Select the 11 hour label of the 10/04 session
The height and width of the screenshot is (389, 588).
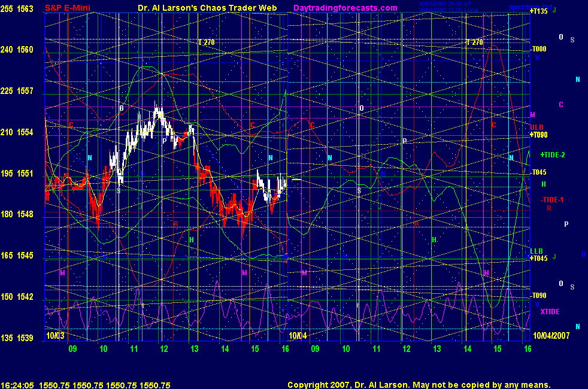(x=376, y=349)
